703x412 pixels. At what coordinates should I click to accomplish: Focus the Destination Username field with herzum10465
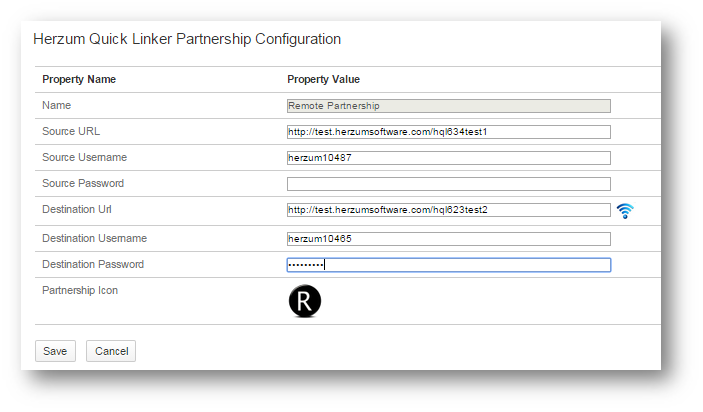(448, 239)
